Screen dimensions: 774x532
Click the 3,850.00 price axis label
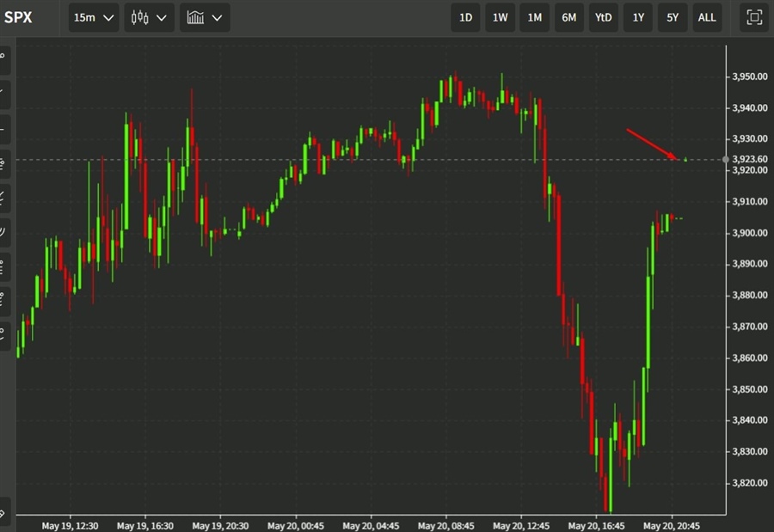pos(750,388)
